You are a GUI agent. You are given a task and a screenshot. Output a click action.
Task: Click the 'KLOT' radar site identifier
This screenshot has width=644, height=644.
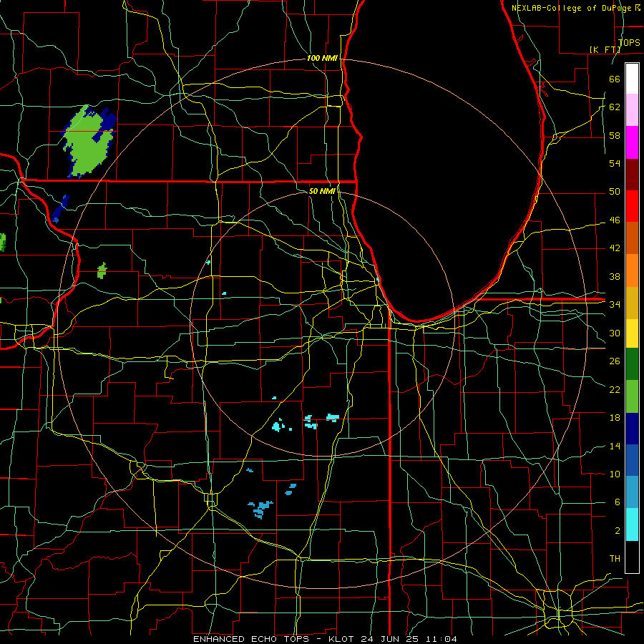click(343, 639)
